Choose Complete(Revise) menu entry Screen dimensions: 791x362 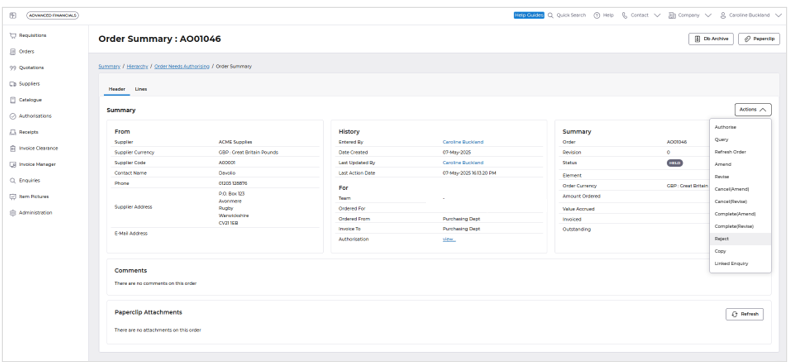coord(740,226)
